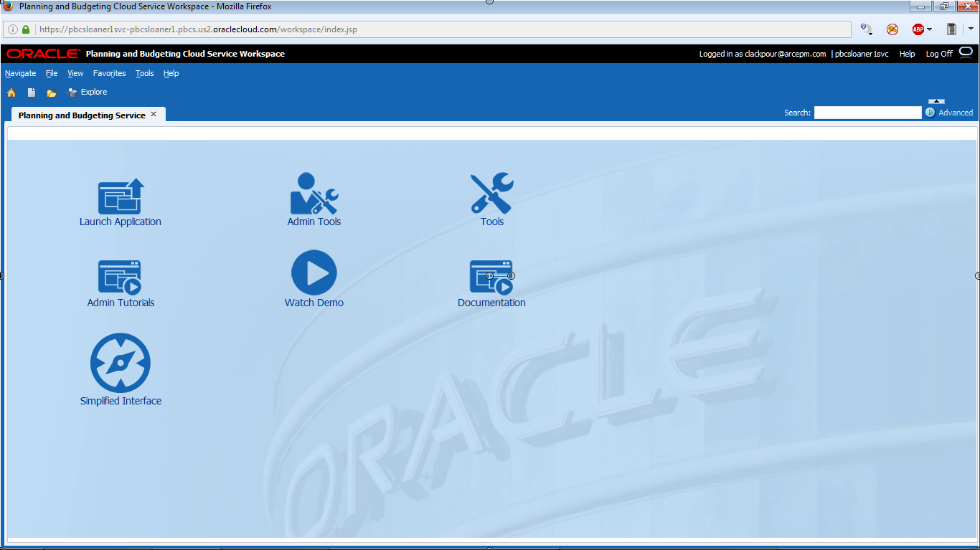Click the Watch Demo play icon
The width and height of the screenshot is (980, 550).
point(314,272)
